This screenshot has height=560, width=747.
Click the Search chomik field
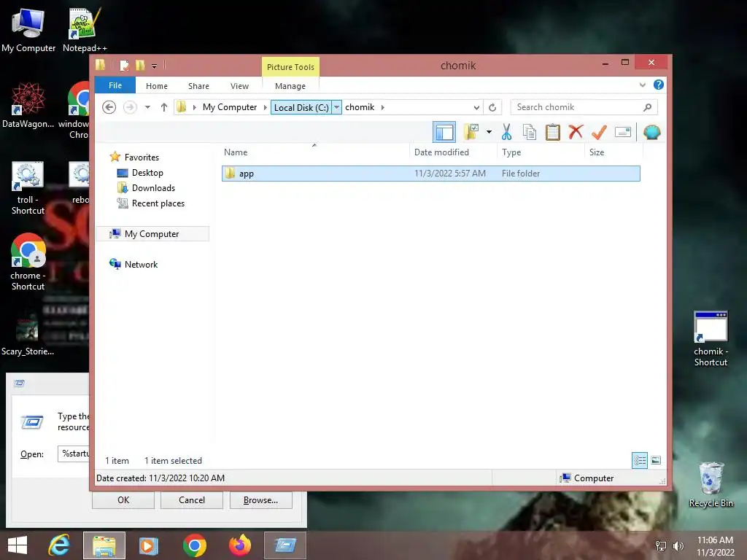point(576,107)
